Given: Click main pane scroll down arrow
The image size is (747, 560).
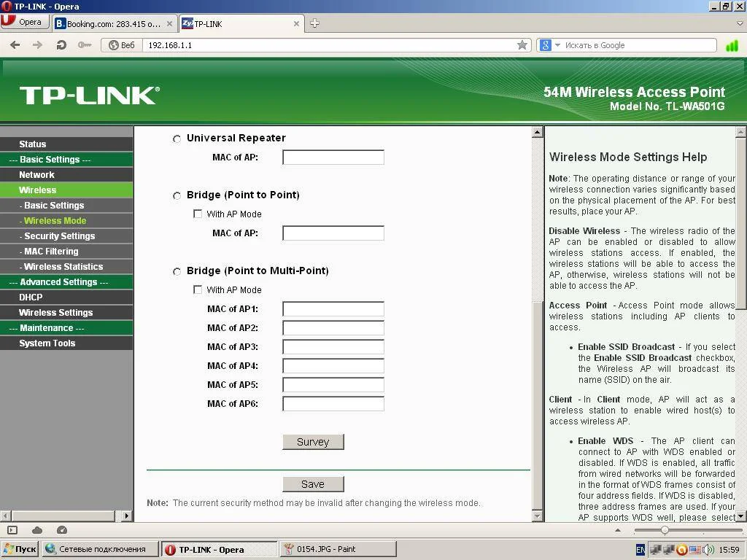Looking at the screenshot, I should click(538, 516).
